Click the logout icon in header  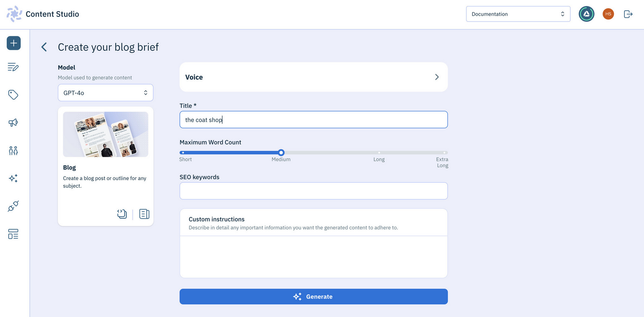(x=628, y=14)
